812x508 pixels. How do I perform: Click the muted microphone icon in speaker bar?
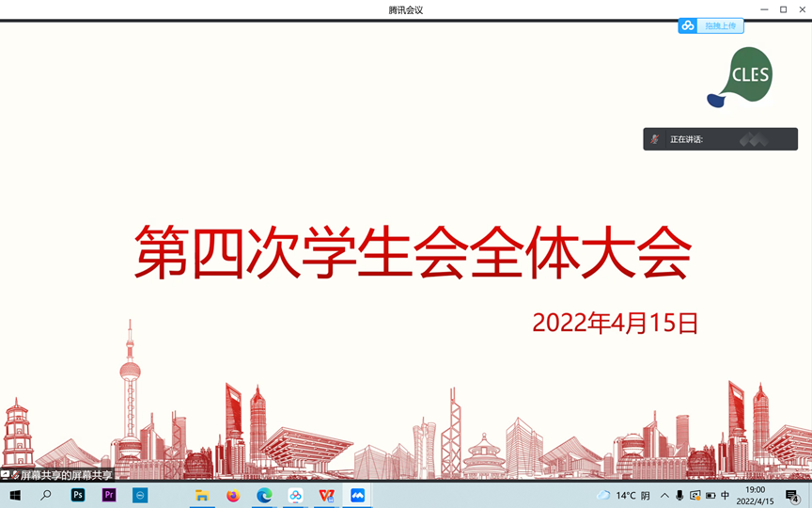click(655, 139)
